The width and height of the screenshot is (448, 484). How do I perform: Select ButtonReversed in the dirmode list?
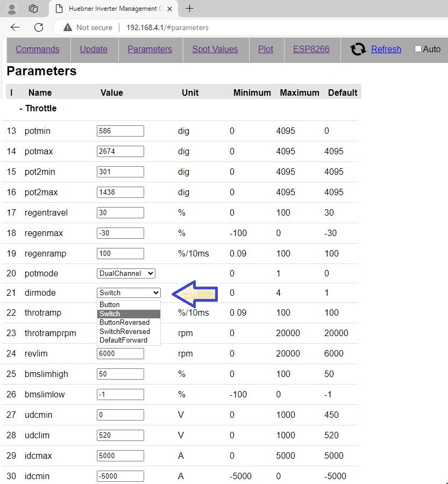click(x=124, y=322)
